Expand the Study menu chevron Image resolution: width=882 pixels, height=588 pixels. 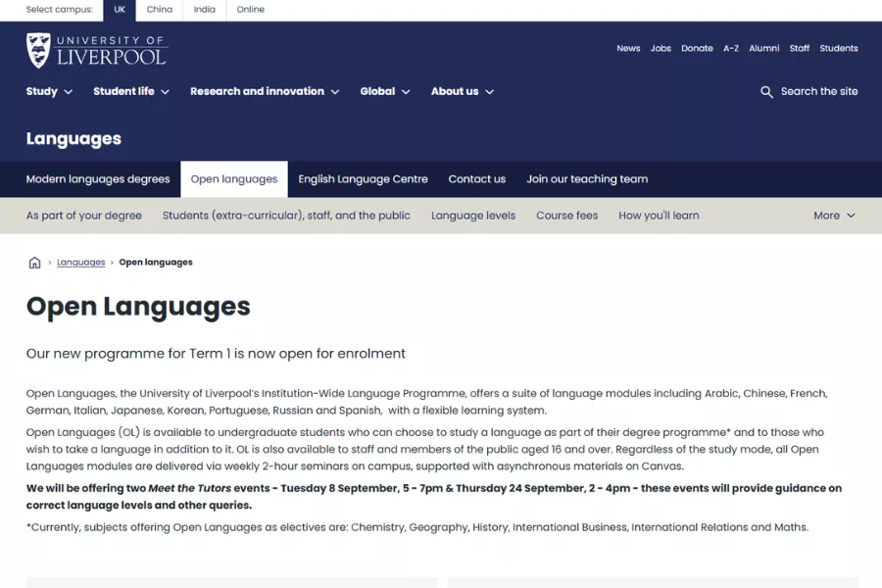68,92
